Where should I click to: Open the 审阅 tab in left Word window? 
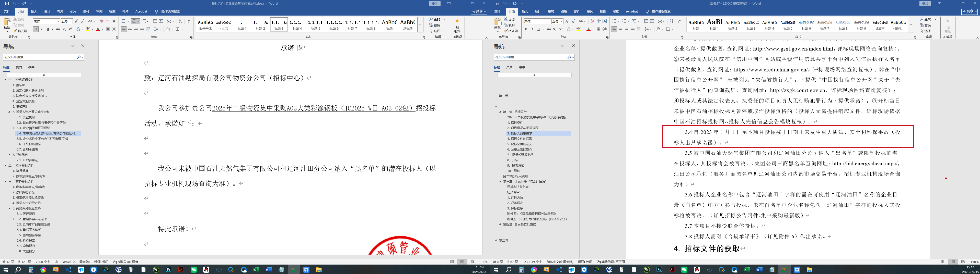(x=99, y=11)
